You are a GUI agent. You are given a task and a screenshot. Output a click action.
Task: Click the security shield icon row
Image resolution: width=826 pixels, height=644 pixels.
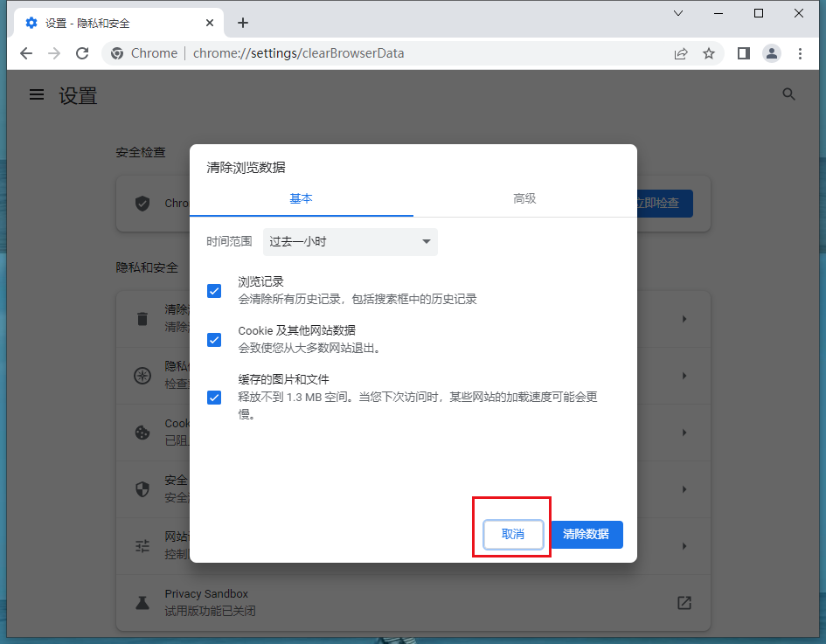pos(142,489)
